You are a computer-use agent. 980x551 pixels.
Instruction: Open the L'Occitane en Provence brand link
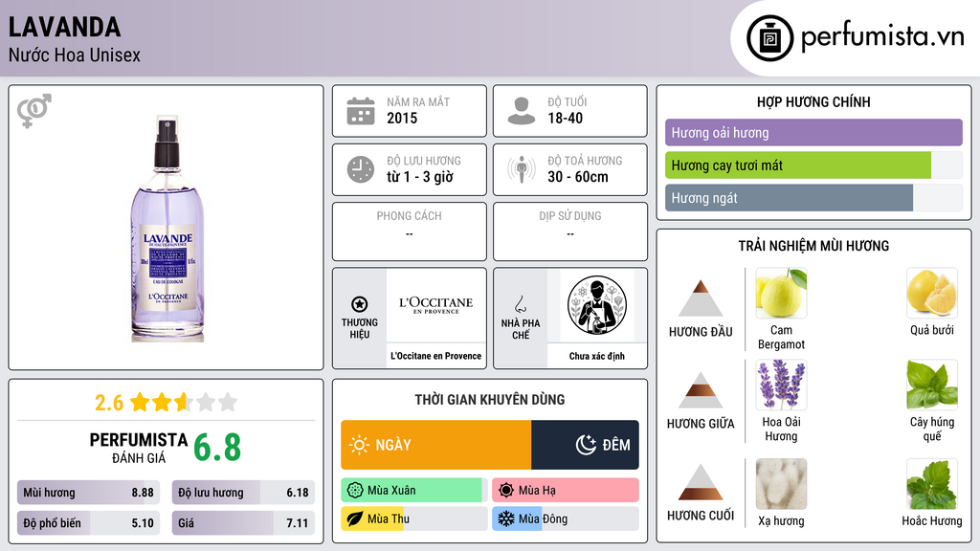(x=436, y=356)
